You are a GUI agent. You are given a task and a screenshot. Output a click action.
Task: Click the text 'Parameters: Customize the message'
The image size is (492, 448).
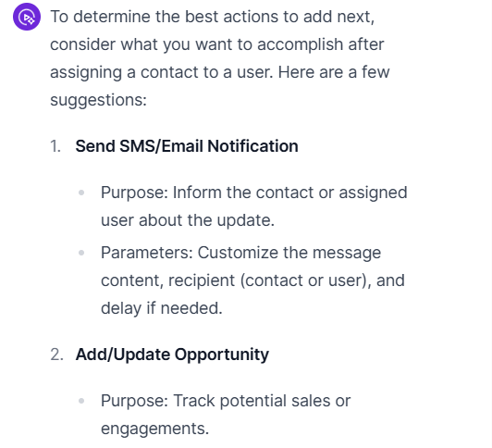tap(241, 253)
